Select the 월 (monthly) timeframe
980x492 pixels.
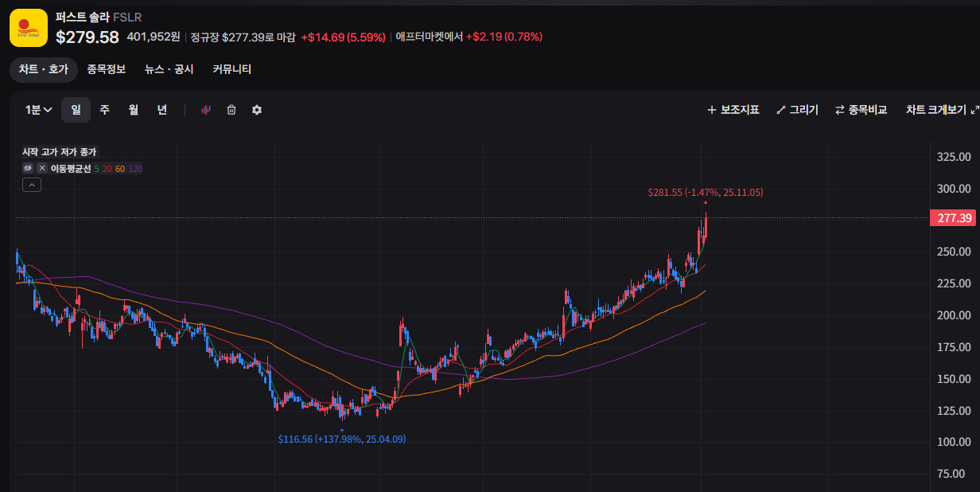click(x=134, y=110)
